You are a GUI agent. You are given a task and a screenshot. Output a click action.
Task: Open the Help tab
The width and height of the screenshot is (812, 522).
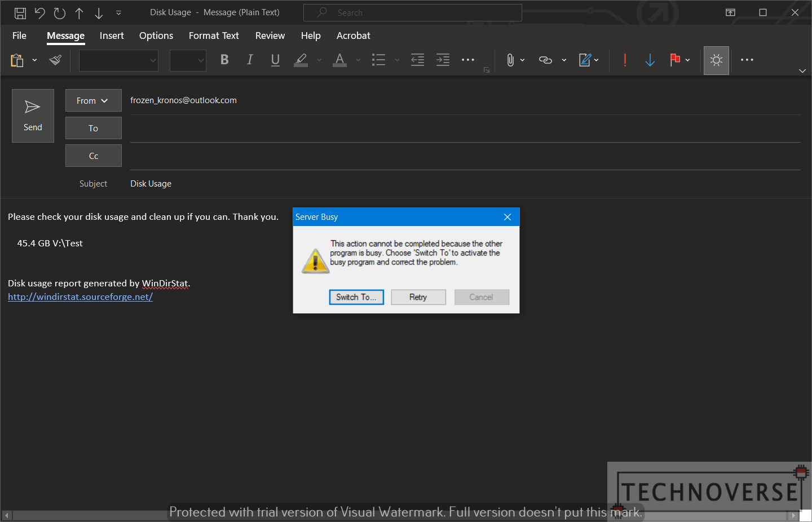click(311, 36)
